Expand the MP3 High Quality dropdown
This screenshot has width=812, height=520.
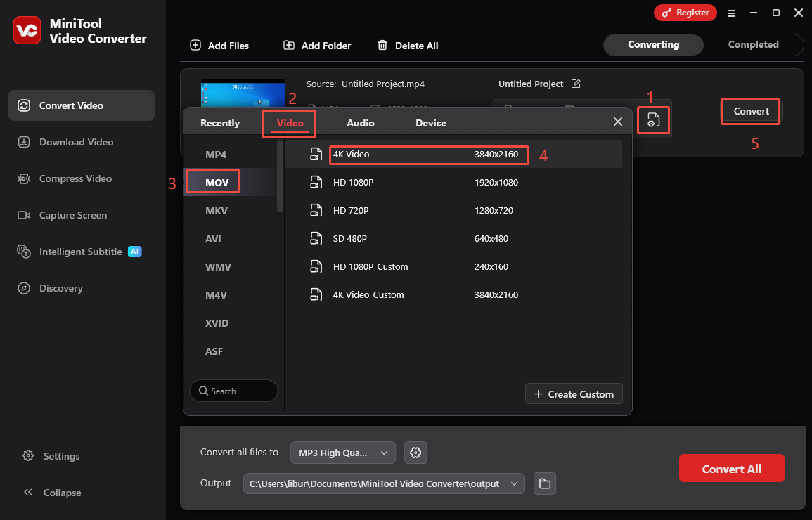point(342,453)
